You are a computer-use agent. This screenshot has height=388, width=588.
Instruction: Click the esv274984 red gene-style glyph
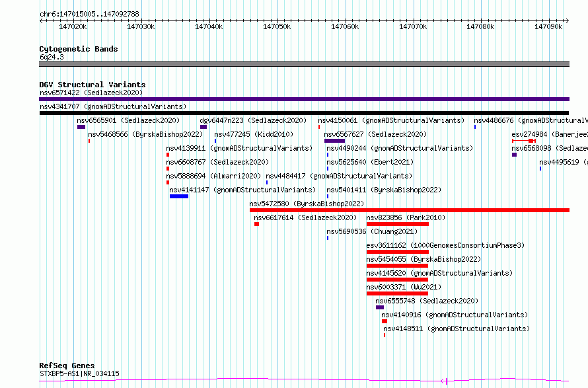[x=524, y=141]
